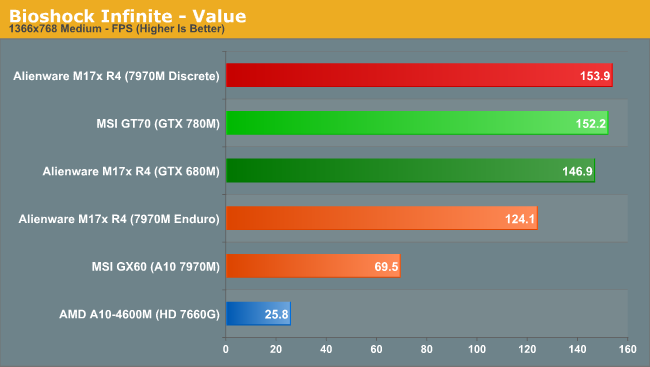Select the 69.5 value label

(386, 267)
